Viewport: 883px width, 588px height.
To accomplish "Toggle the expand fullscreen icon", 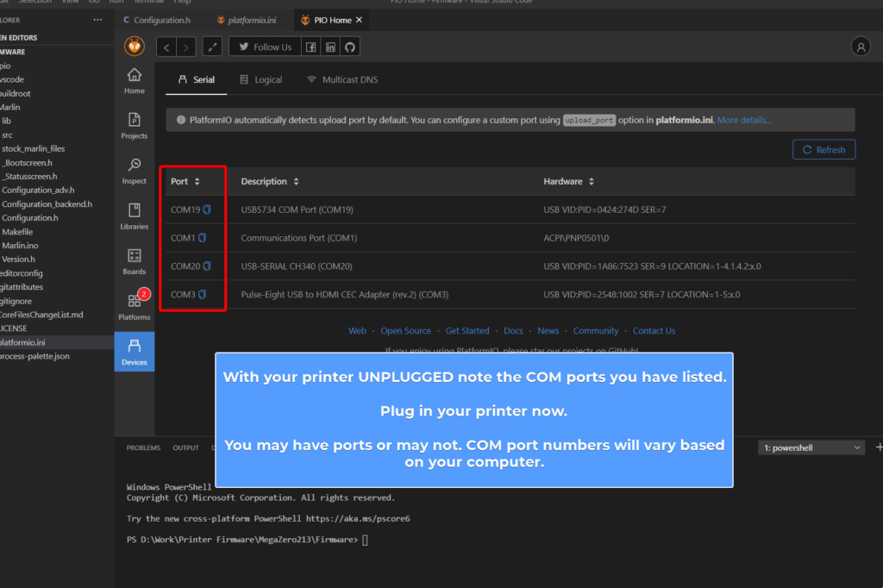I will (x=212, y=47).
